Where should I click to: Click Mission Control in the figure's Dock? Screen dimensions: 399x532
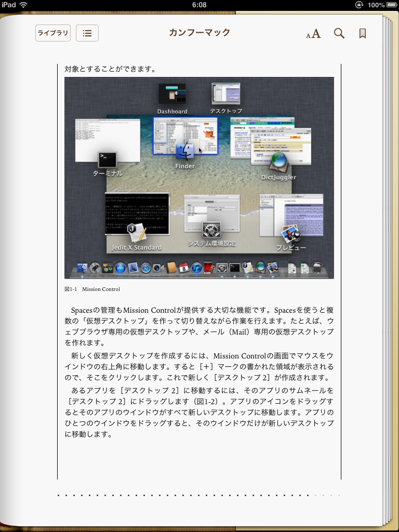point(108,268)
